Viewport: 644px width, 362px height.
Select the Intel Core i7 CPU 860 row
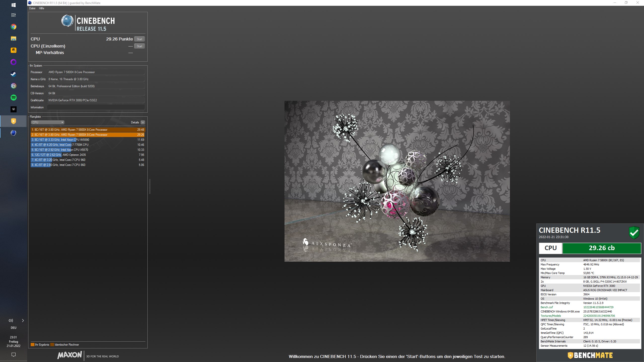pos(88,165)
